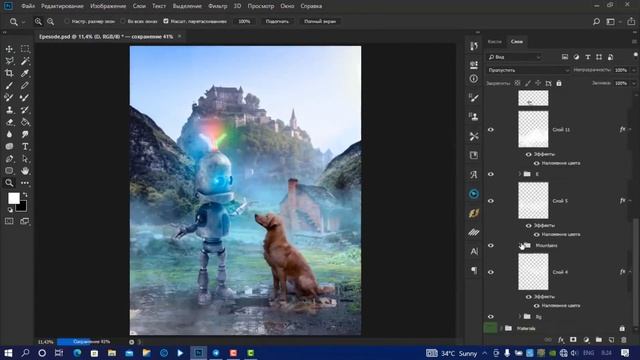Image resolution: width=640 pixels, height=360 pixels.
Task: Select the Zoom tool in toolbox
Action: (9, 183)
